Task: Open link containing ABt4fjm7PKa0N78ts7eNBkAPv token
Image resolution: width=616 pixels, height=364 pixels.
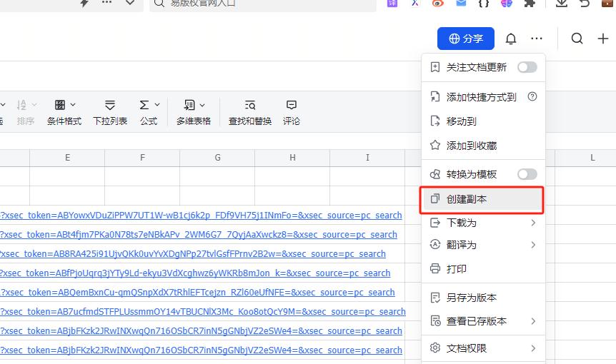Action: point(199,235)
